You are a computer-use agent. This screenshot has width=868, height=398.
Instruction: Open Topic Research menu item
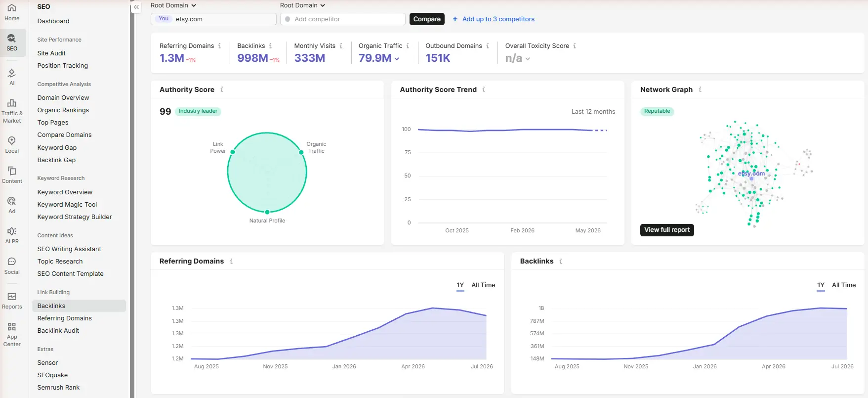click(60, 262)
